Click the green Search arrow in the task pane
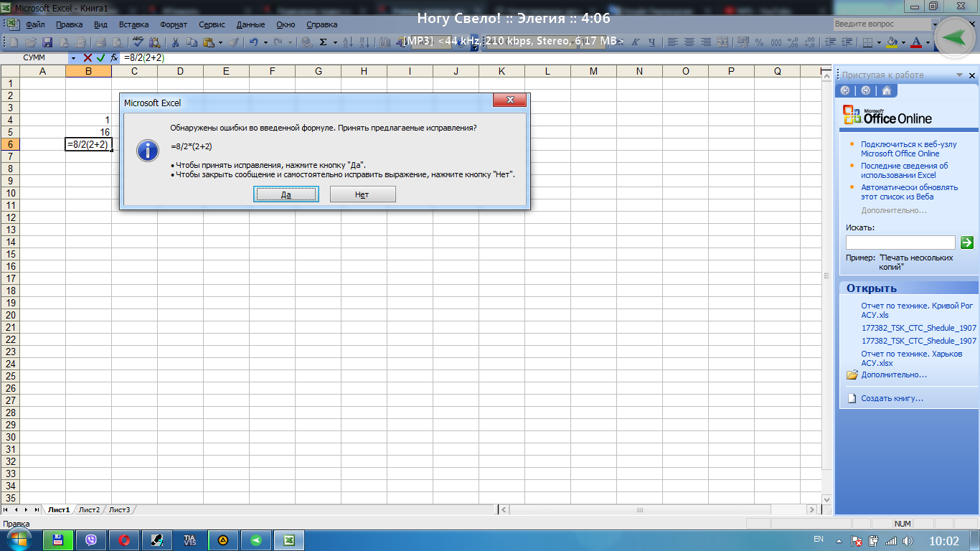Image resolution: width=980 pixels, height=551 pixels. [967, 242]
